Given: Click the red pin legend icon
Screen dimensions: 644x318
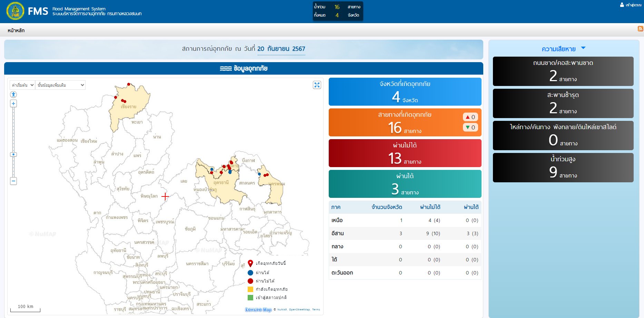Looking at the screenshot, I should [250, 263].
